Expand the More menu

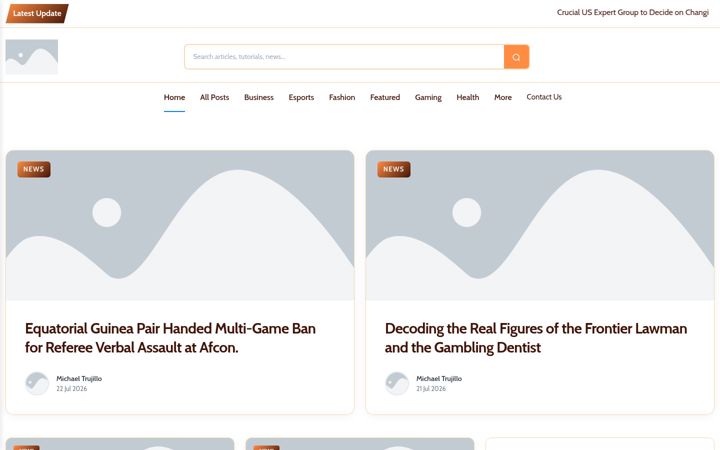(x=503, y=97)
